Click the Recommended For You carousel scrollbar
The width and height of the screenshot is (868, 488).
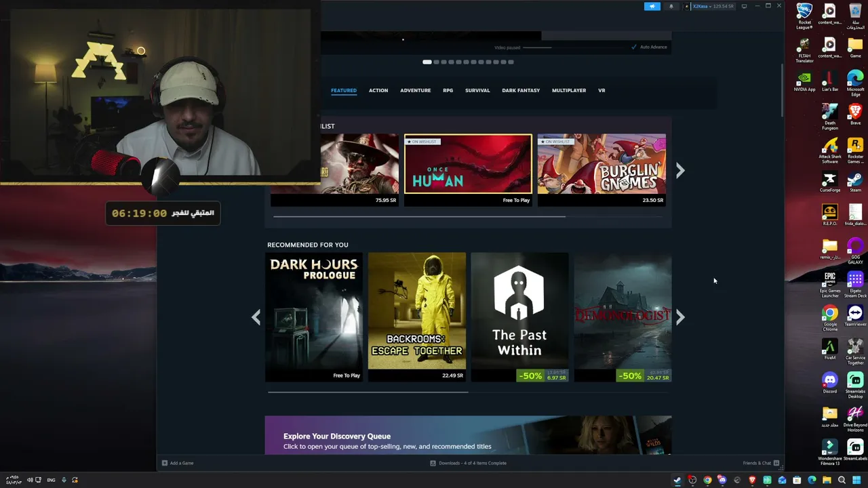(x=368, y=392)
